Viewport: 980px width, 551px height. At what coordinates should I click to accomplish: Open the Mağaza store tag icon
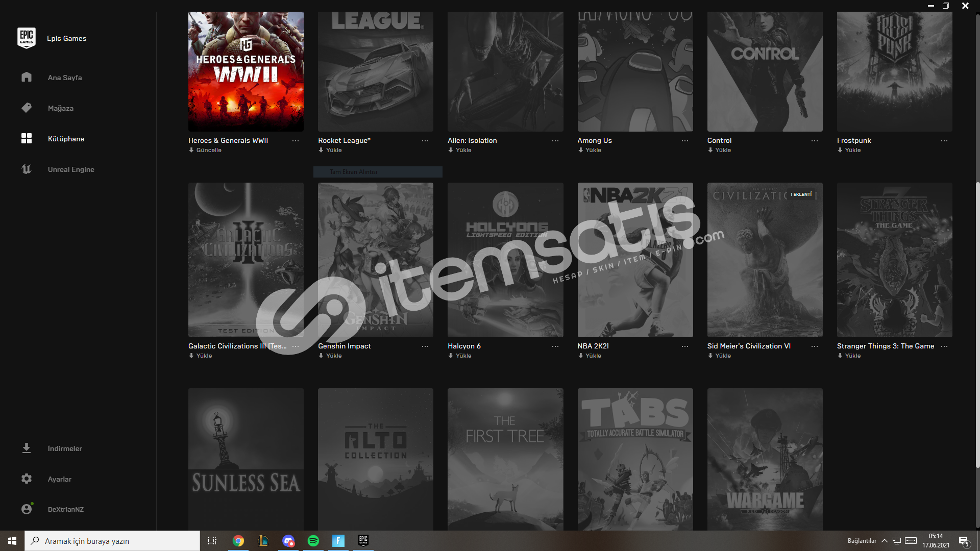click(27, 108)
